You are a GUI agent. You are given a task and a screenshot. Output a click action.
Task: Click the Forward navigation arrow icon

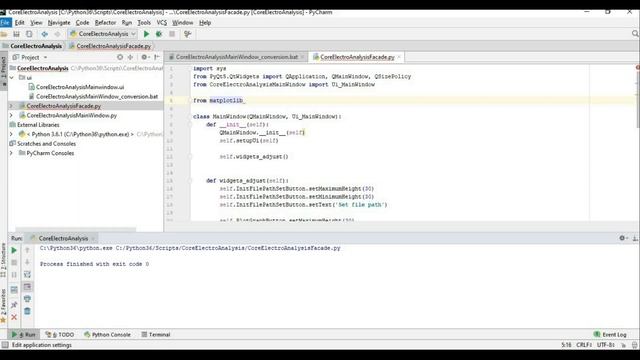[x=57, y=34]
